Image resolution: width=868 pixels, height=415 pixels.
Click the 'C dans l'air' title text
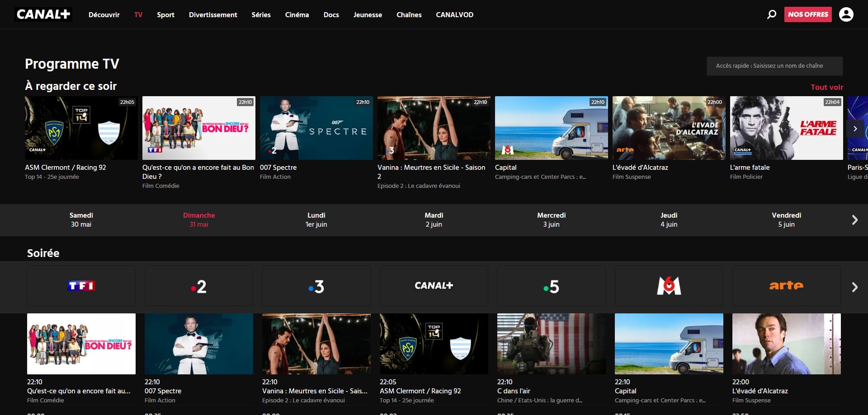[x=514, y=391]
